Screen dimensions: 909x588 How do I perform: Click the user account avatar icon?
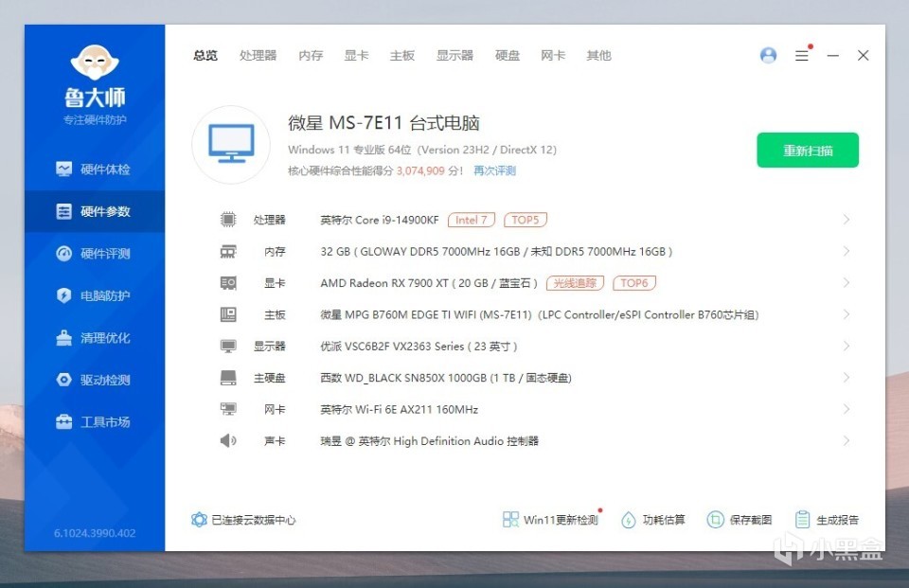[x=768, y=55]
